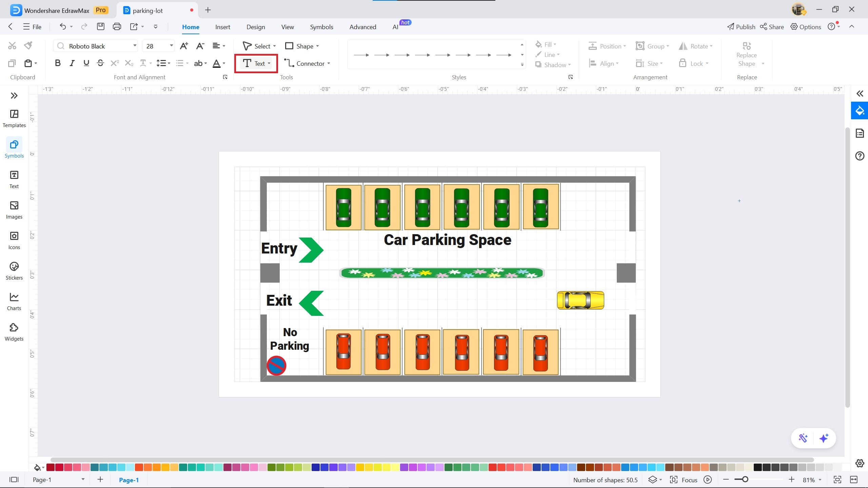
Task: Toggle italic formatting
Action: click(x=72, y=63)
